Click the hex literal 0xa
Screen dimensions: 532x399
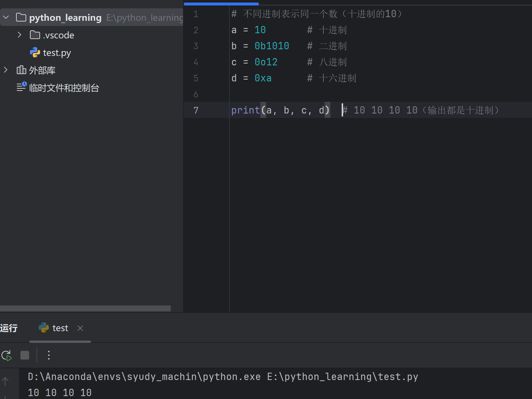pyautogui.click(x=263, y=78)
